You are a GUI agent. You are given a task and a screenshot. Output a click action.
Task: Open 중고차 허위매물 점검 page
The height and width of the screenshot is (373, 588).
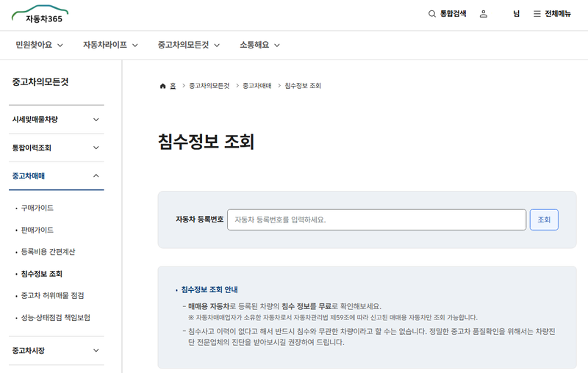point(52,295)
